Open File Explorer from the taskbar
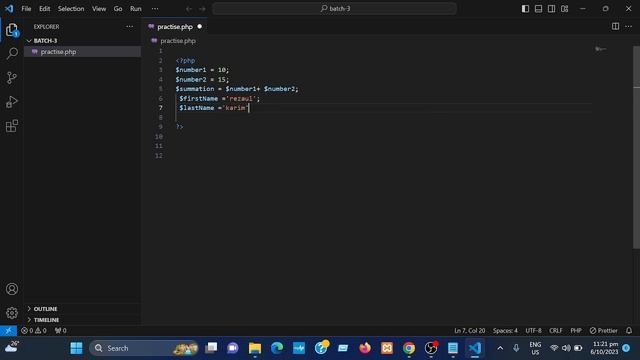 (x=255, y=348)
